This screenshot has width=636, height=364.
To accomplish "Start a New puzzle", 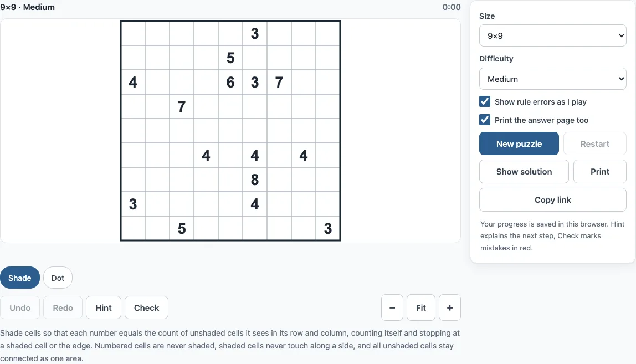I will (519, 143).
